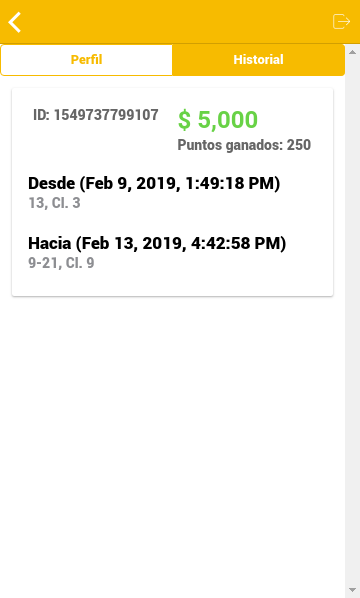
Task: Click the scrollbar down arrow
Action: click(x=352, y=591)
